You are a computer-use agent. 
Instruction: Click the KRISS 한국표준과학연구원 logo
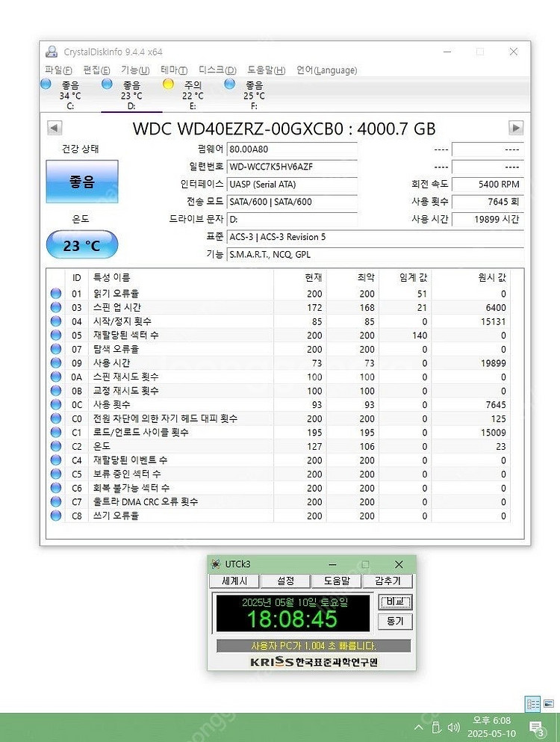(x=314, y=661)
